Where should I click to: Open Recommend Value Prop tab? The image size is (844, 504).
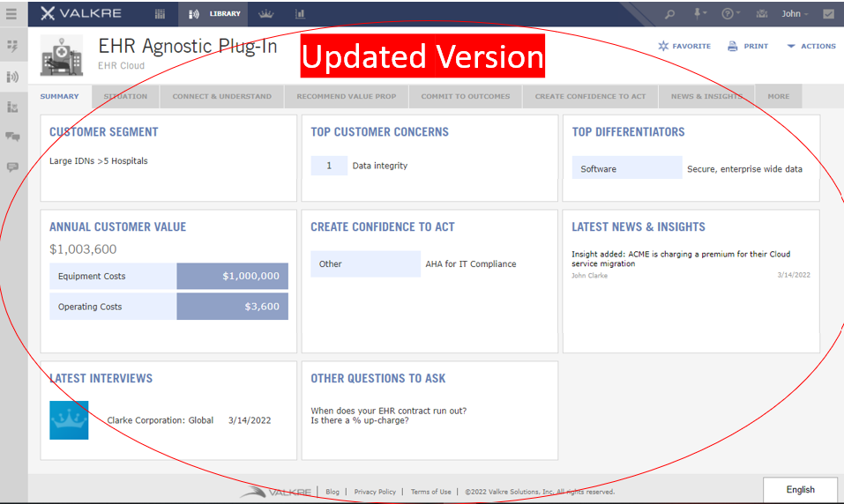point(346,96)
